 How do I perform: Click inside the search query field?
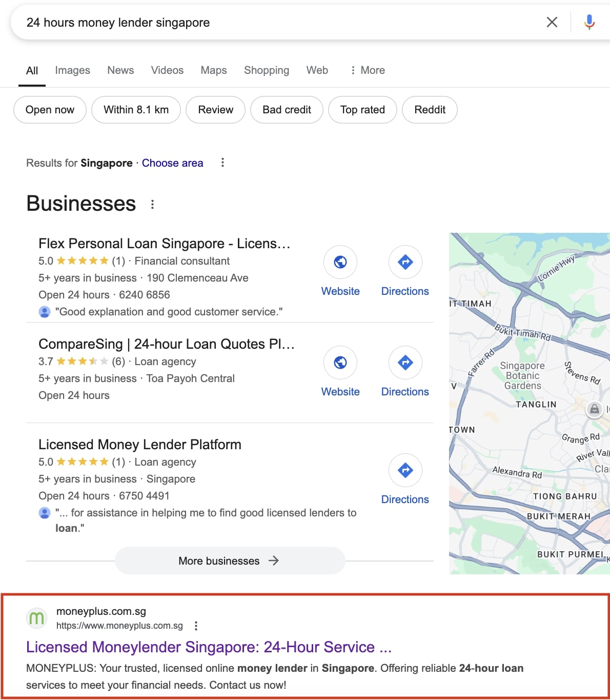[277, 23]
